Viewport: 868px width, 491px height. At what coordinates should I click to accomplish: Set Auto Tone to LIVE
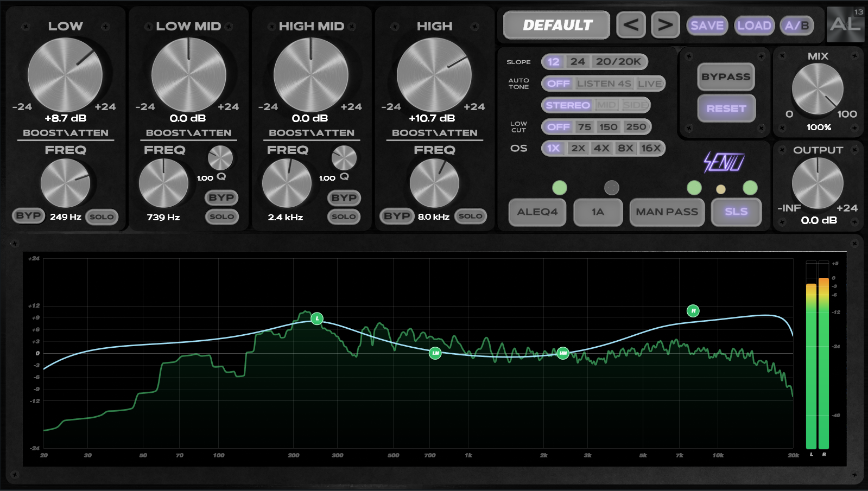point(650,84)
